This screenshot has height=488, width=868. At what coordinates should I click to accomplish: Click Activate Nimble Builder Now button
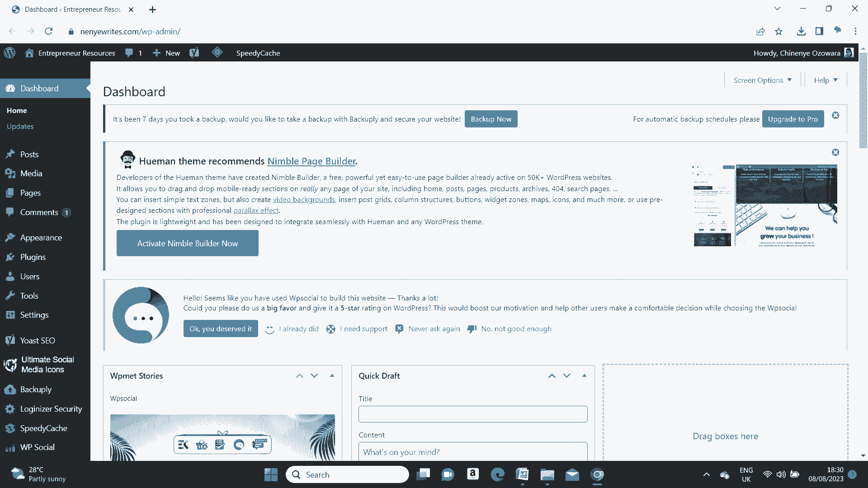[187, 243]
